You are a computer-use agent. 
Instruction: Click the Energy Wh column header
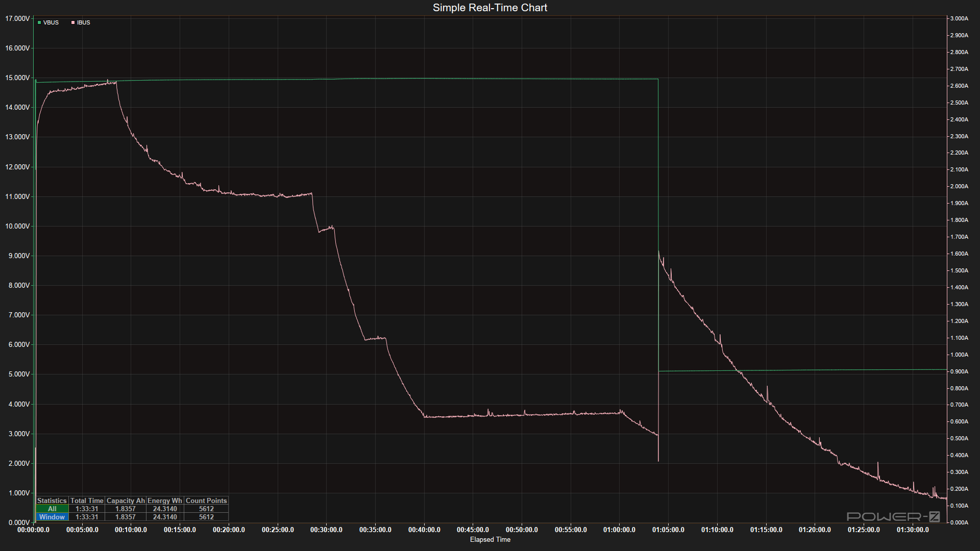point(165,500)
